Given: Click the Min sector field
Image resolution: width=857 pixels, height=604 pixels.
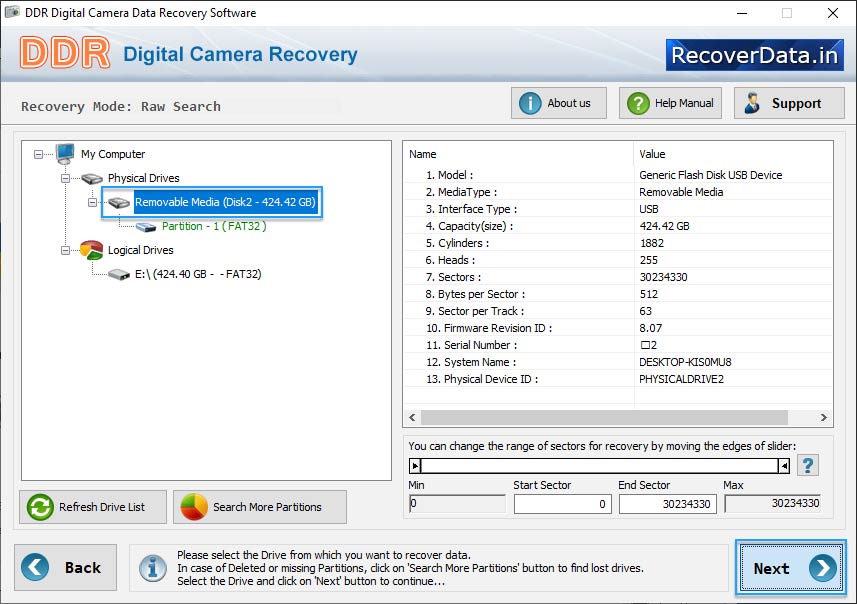Looking at the screenshot, I should (x=457, y=503).
